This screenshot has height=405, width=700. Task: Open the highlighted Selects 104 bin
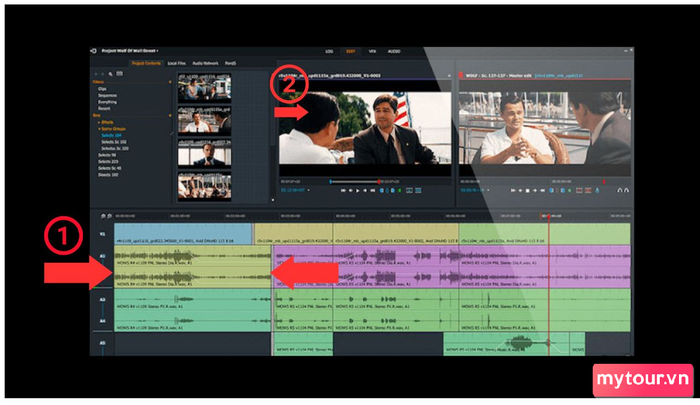[111, 135]
